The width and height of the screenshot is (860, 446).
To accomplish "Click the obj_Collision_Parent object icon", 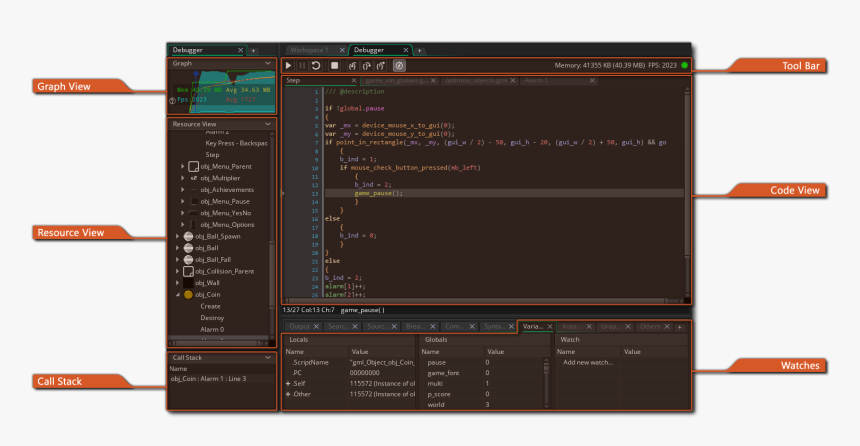I will coord(189,271).
